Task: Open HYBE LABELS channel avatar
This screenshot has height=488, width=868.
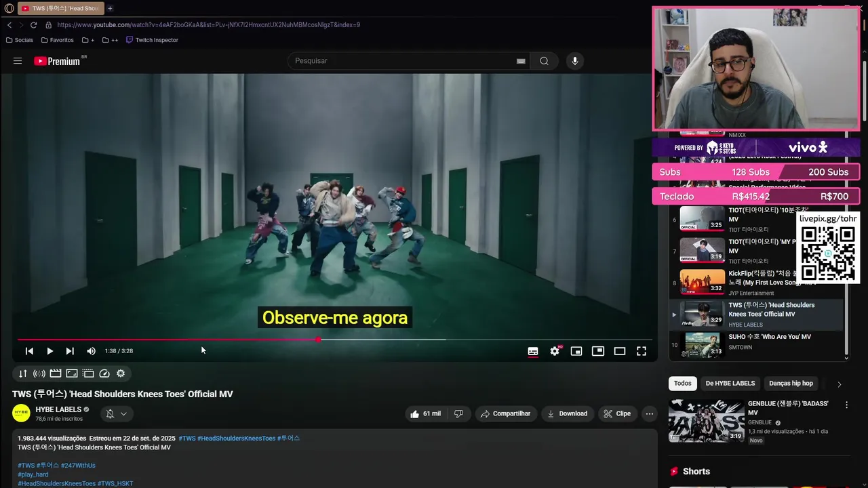Action: 22,413
